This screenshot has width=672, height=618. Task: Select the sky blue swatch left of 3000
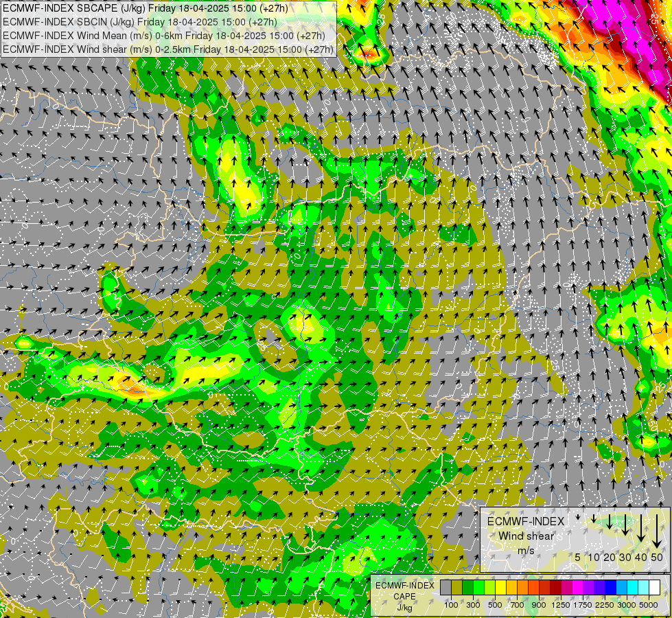tap(622, 588)
